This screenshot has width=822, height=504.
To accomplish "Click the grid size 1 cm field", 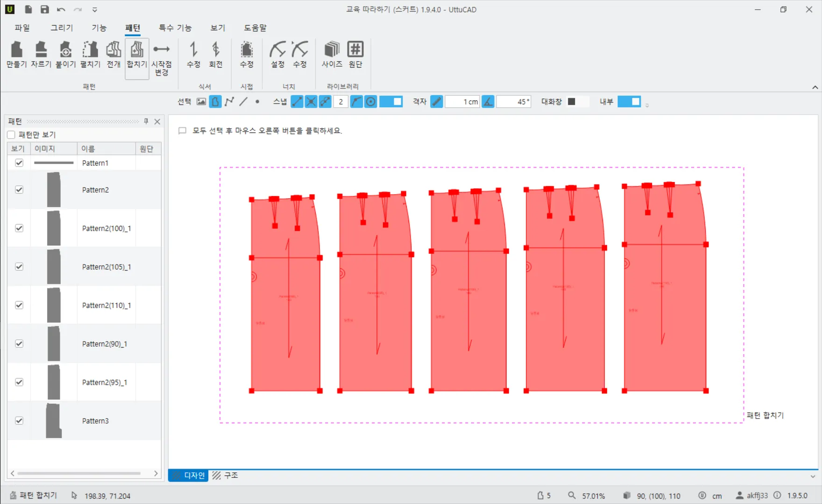I will (462, 101).
